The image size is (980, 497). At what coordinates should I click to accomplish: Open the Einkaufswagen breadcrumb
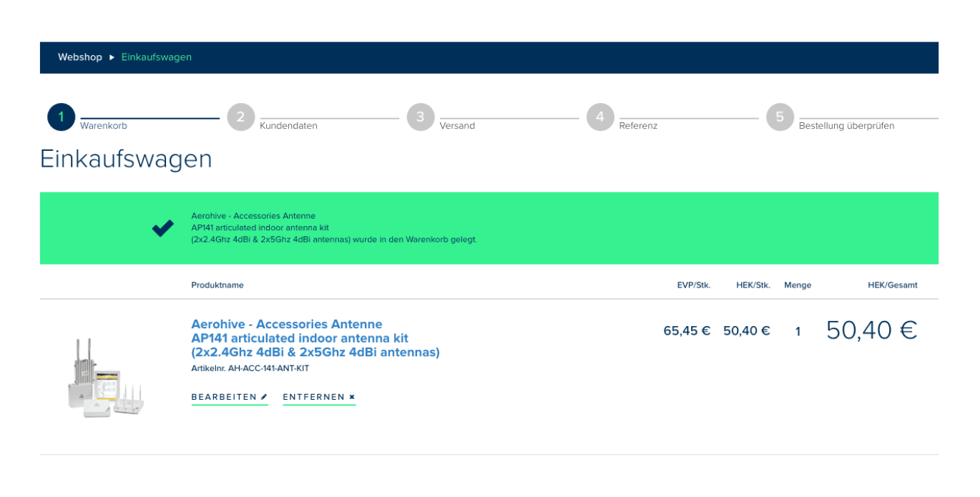pyautogui.click(x=157, y=57)
